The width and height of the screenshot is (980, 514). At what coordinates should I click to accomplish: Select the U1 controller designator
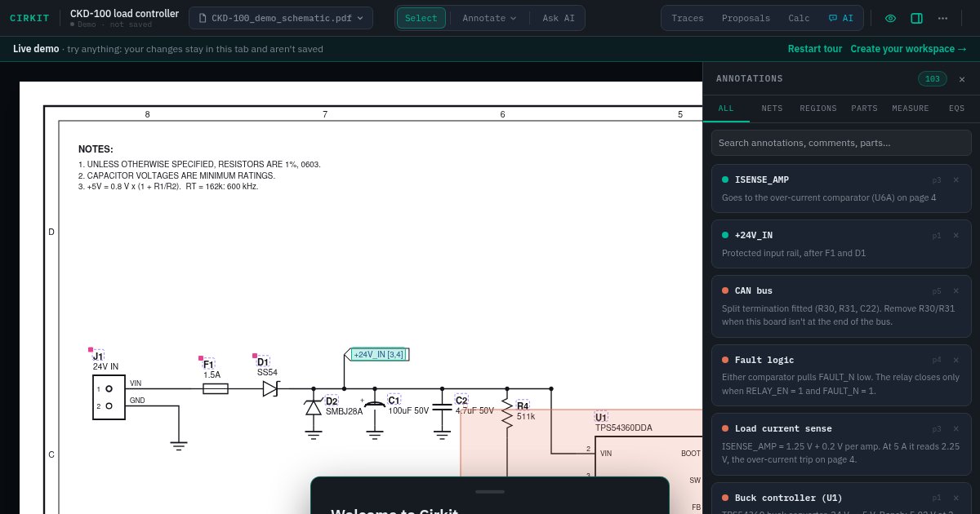[601, 417]
